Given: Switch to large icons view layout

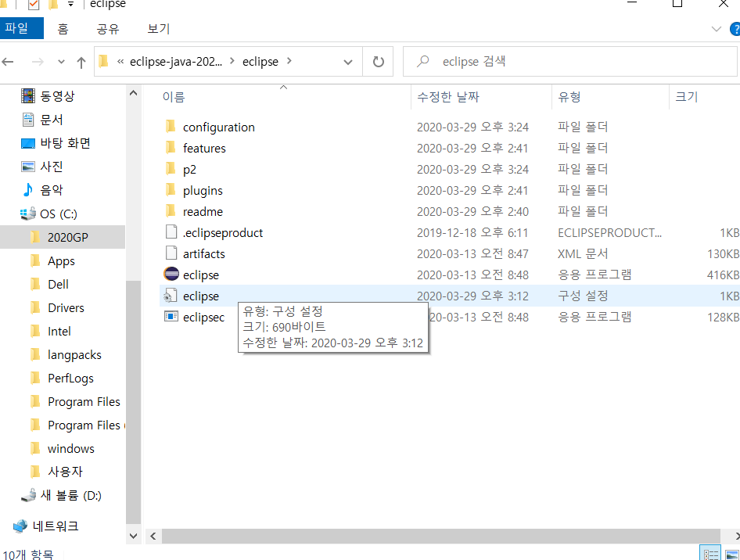Looking at the screenshot, I should 732,555.
